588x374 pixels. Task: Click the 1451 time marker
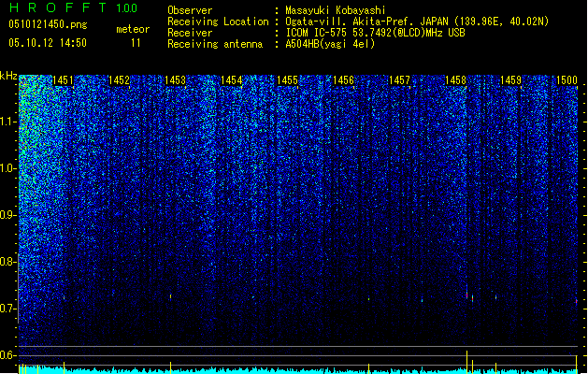(x=63, y=80)
